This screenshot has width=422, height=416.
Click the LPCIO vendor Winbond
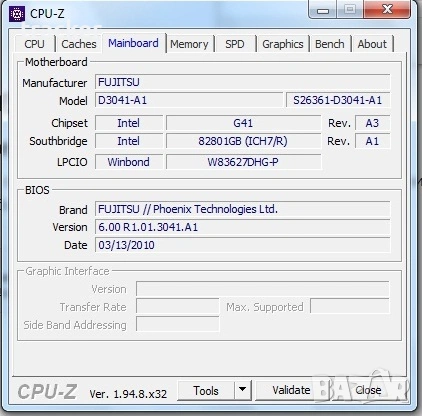[x=129, y=162]
